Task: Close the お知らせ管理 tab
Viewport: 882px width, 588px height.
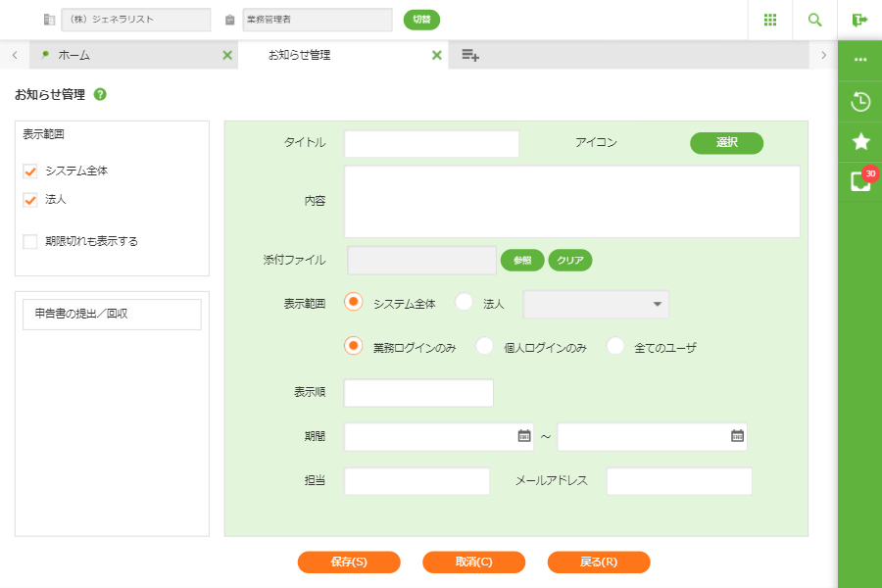Action: click(x=437, y=55)
